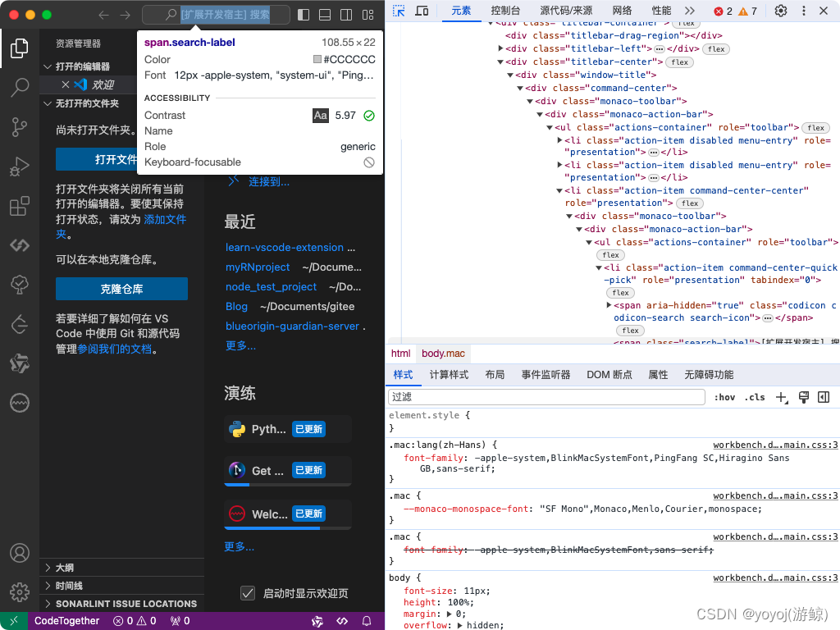Select body.mac breadcrumb in DevTools
This screenshot has width=840, height=630.
pyautogui.click(x=443, y=354)
